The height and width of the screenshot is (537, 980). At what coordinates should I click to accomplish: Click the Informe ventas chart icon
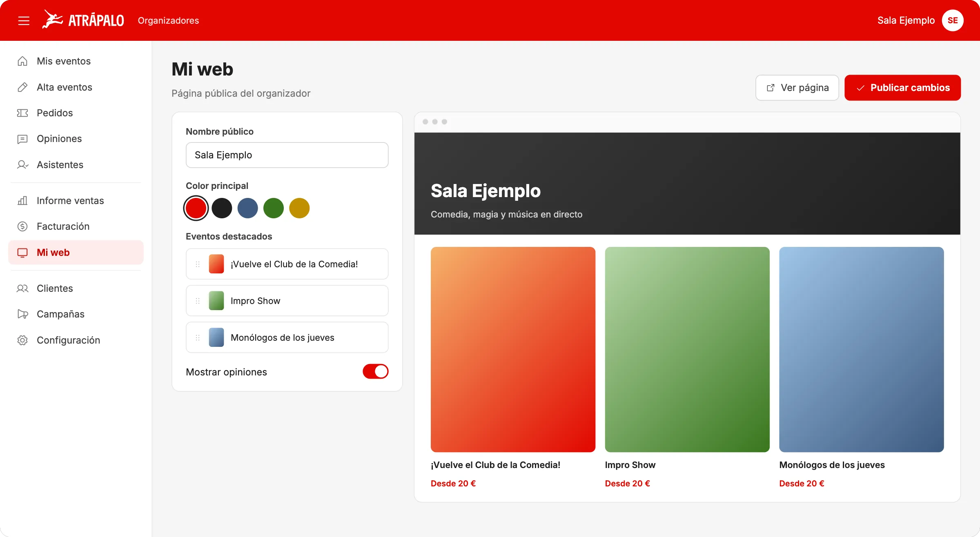[22, 201]
